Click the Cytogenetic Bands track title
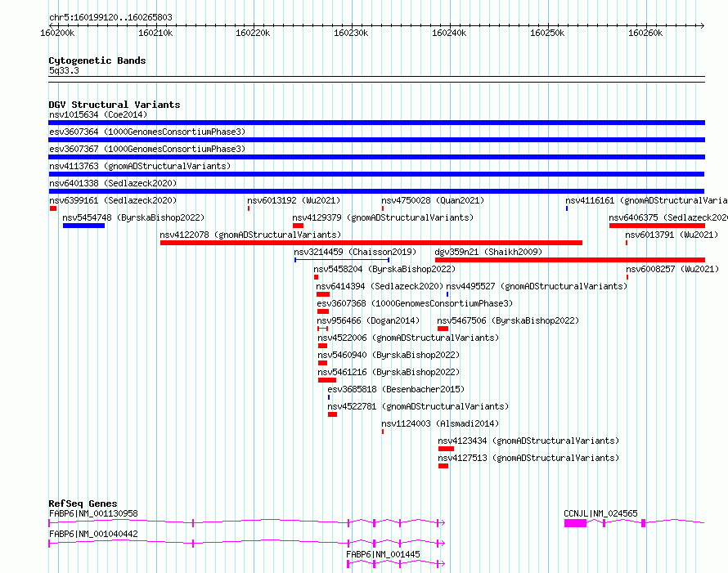 97,60
